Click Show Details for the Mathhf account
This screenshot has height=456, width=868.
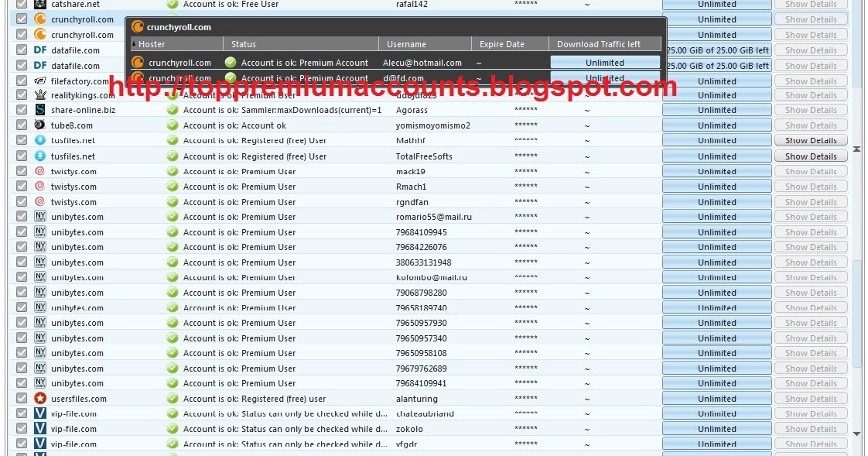coord(811,140)
